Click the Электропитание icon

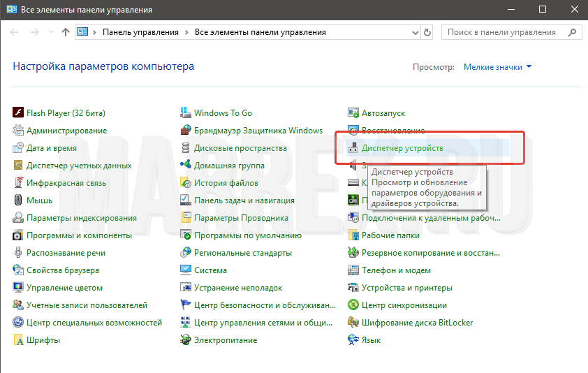coord(186,340)
